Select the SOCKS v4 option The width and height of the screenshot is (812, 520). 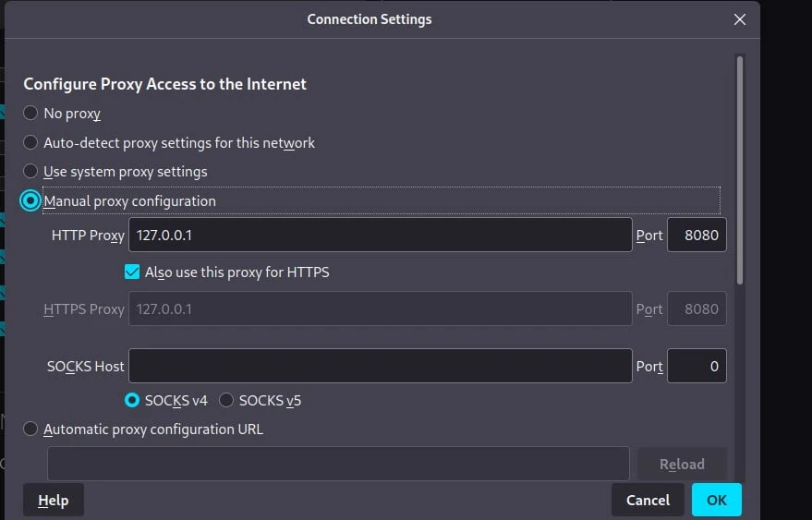coord(133,401)
